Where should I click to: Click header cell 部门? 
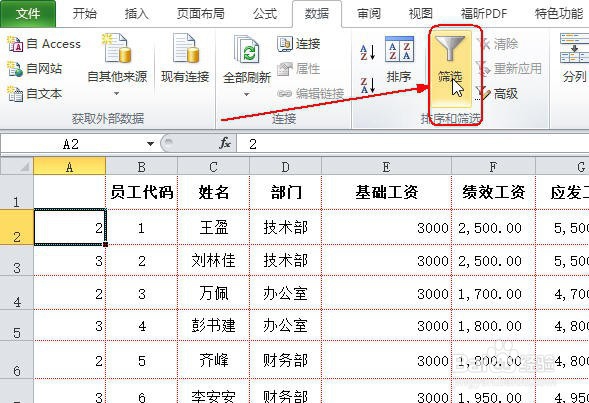click(x=285, y=192)
